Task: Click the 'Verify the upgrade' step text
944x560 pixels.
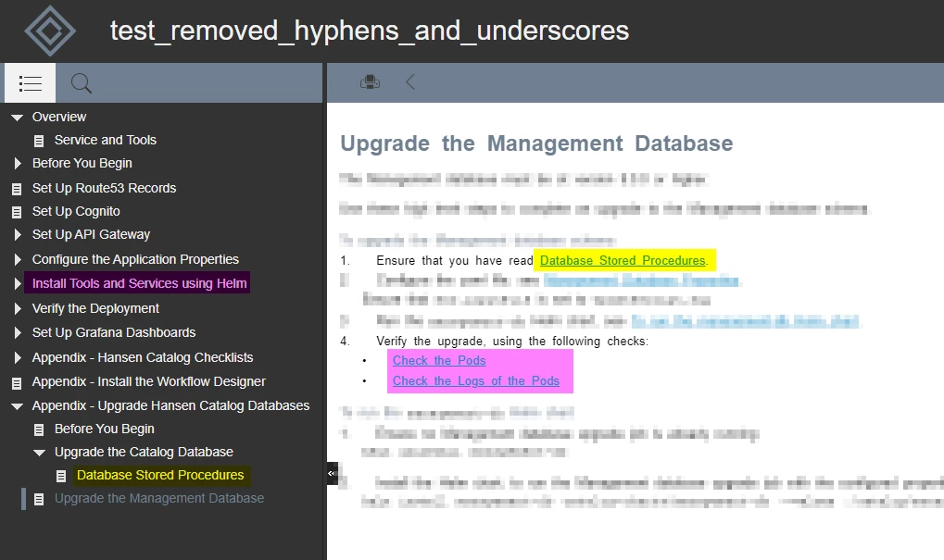Action: click(x=512, y=341)
